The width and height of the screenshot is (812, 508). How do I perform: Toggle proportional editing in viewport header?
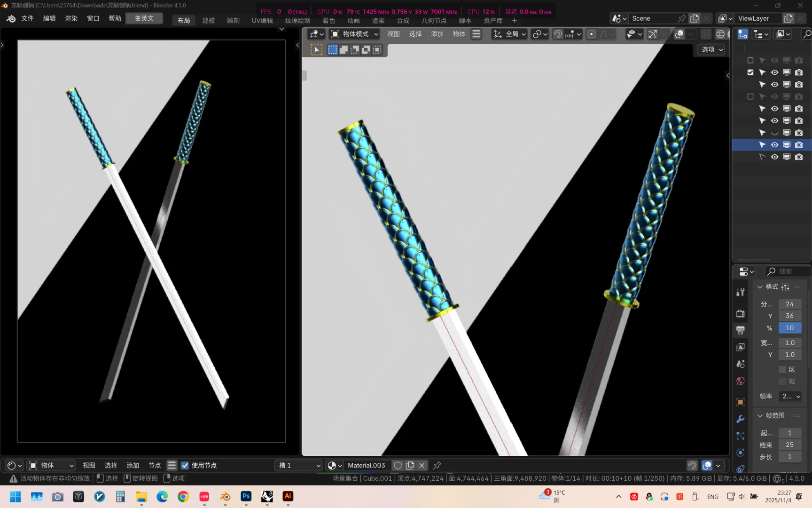592,34
